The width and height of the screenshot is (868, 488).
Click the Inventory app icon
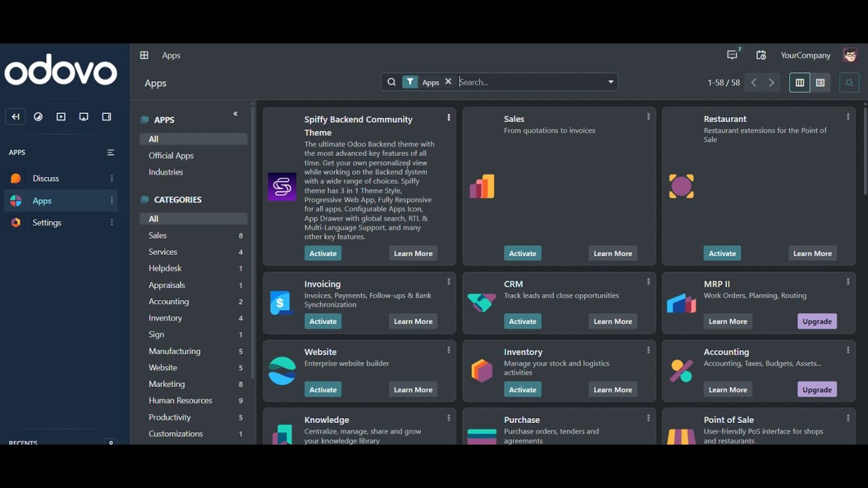pos(482,371)
